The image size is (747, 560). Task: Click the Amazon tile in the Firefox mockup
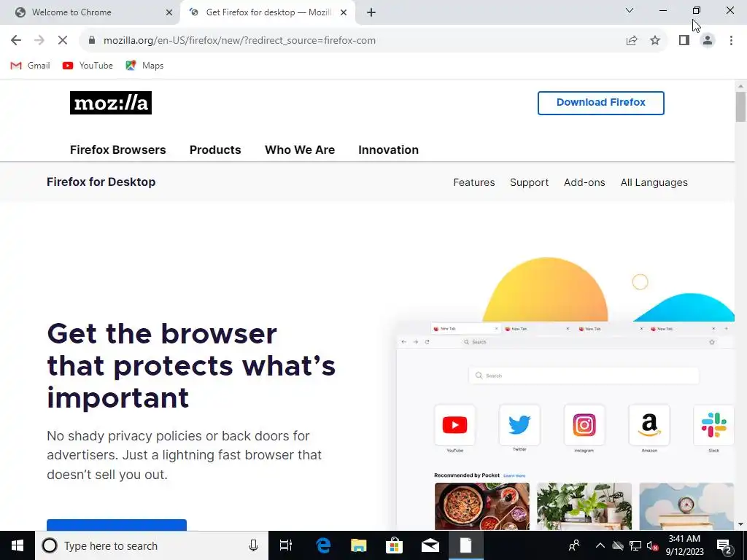[x=649, y=425]
